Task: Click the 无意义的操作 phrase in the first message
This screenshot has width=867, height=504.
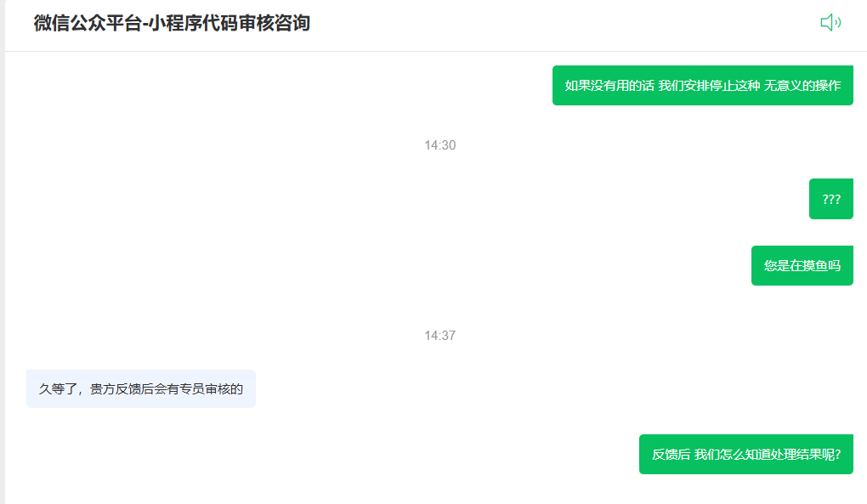Action: [802, 86]
